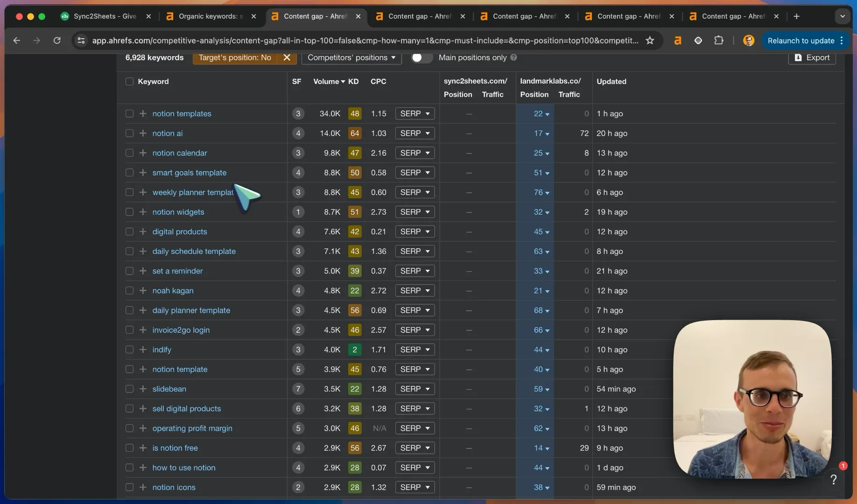
Task: Open the smart goals template keyword link
Action: click(189, 173)
